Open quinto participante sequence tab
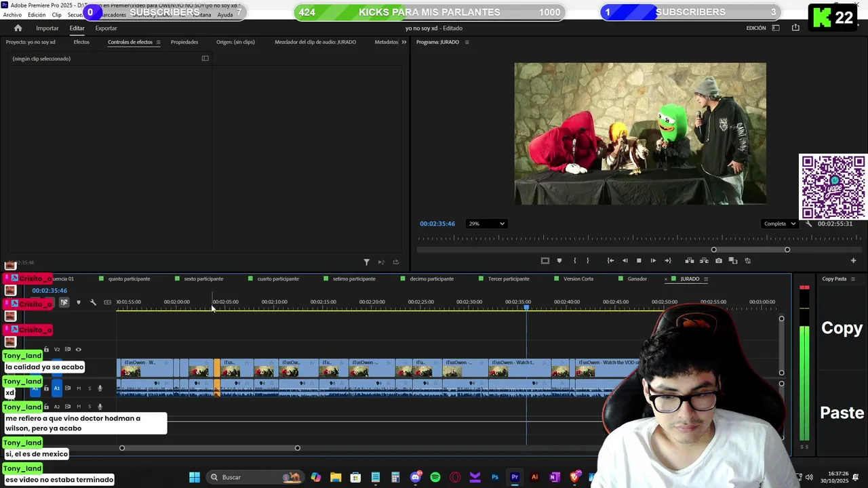868x488 pixels. (129, 279)
